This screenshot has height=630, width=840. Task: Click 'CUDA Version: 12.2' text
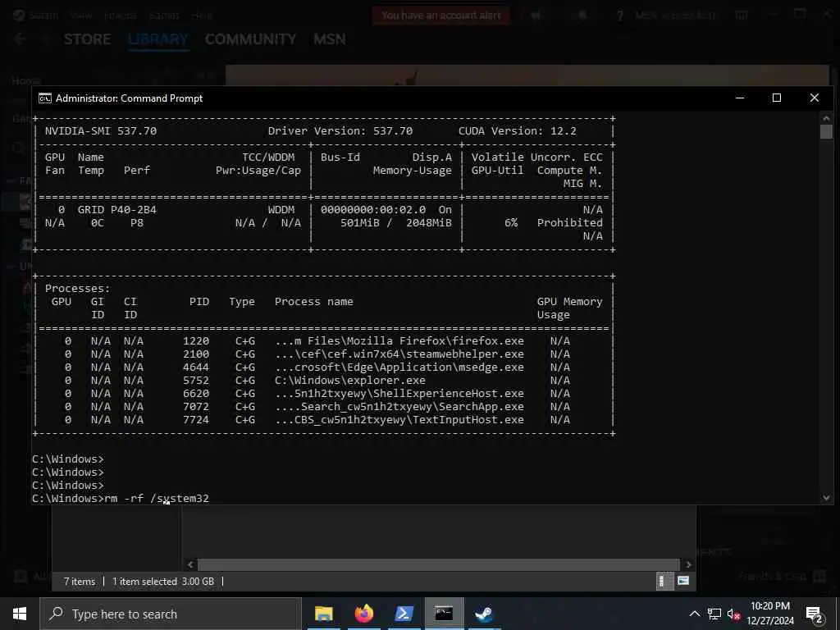point(517,130)
